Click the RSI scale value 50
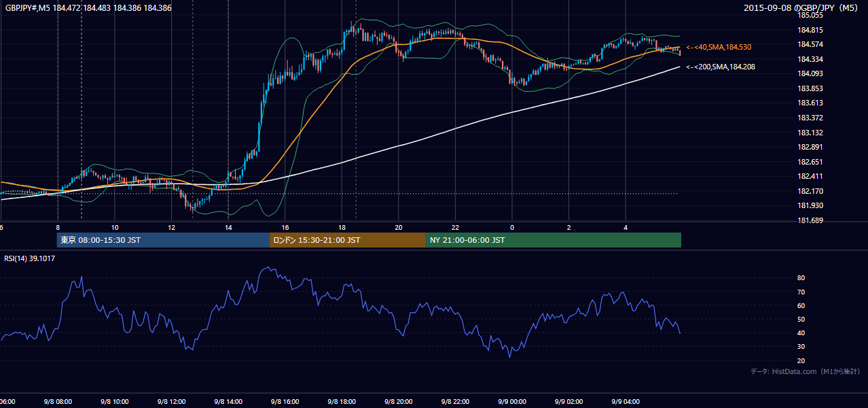Image resolution: width=868 pixels, height=408 pixels. point(801,319)
